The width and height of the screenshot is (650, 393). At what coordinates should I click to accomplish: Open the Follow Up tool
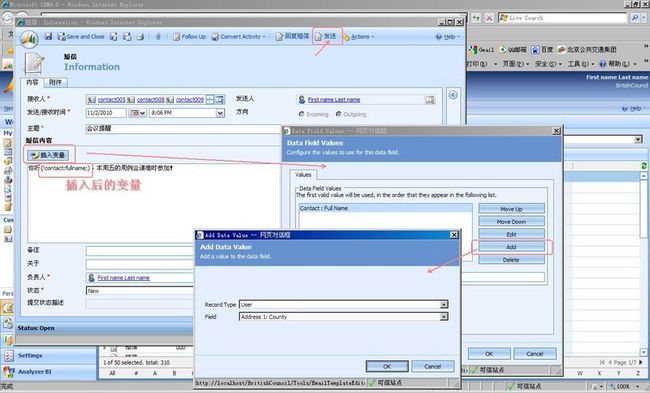(x=189, y=36)
